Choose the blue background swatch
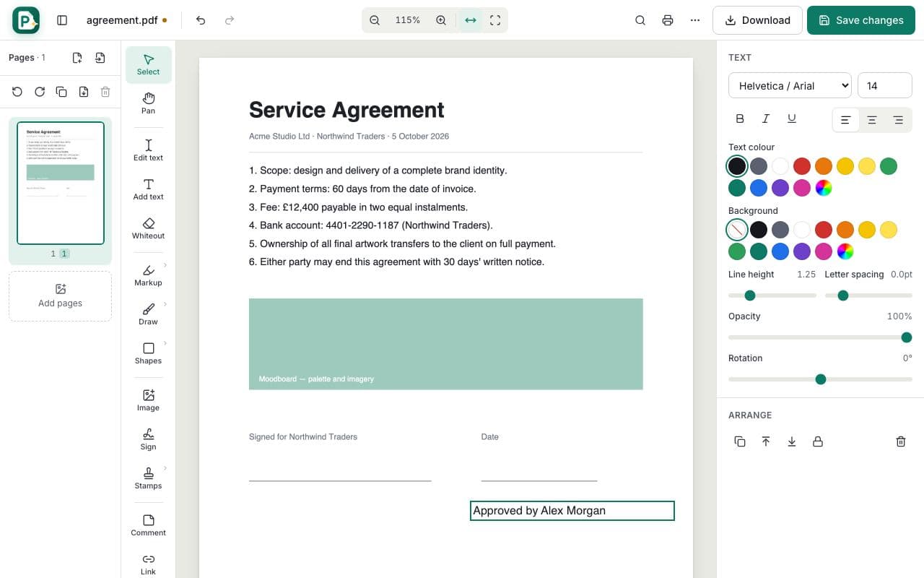 [x=780, y=251]
